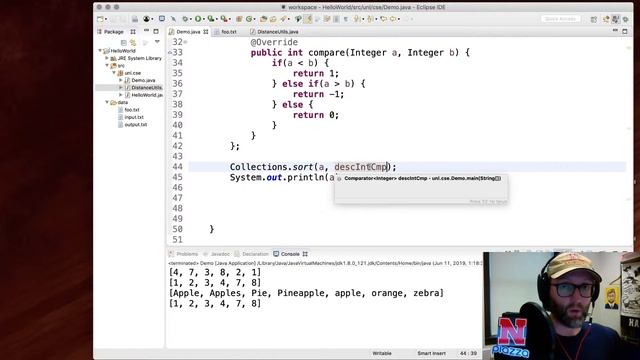
Task: Select input.txt in Package Explorer
Action: click(134, 117)
